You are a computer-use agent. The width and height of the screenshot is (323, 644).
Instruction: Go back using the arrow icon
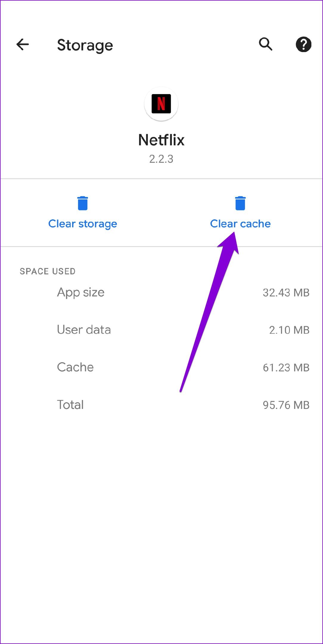coord(23,45)
